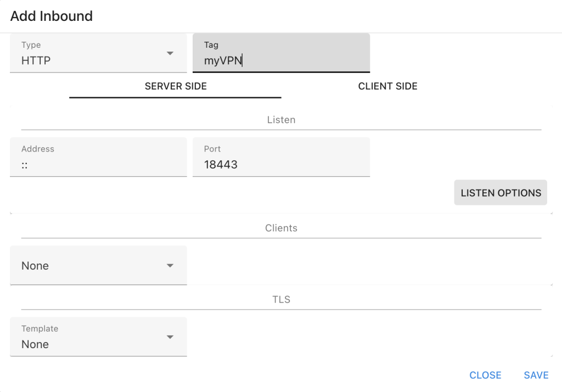Image resolution: width=562 pixels, height=392 pixels.
Task: Save the new inbound configuration
Action: pyautogui.click(x=536, y=375)
